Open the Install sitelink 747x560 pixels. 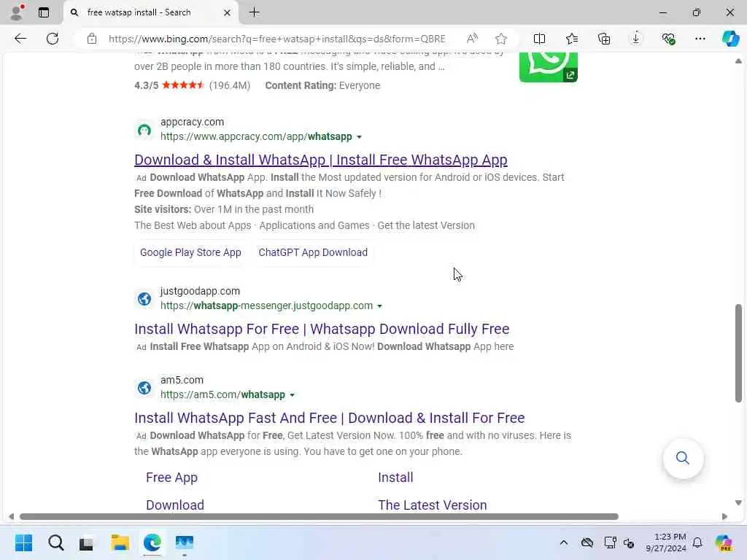coord(395,478)
